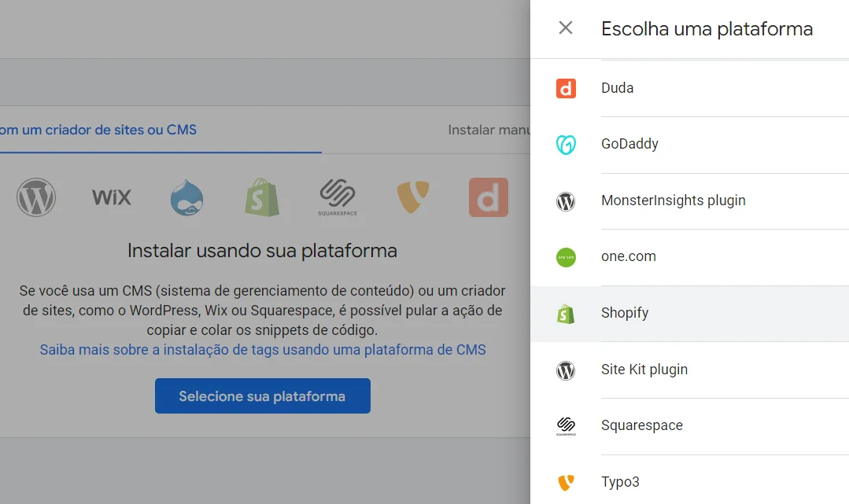Click the WordPress icon beside Site Kit plugin
Image resolution: width=849 pixels, height=504 pixels.
pos(566,370)
